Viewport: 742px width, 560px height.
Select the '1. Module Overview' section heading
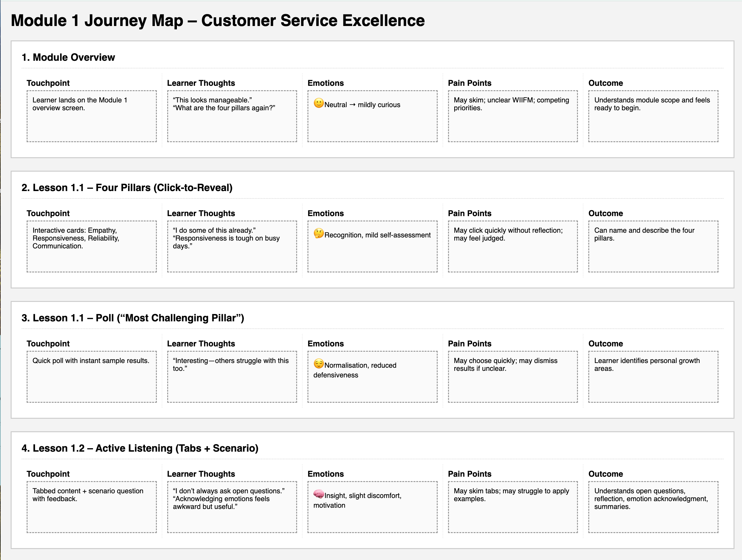click(68, 57)
